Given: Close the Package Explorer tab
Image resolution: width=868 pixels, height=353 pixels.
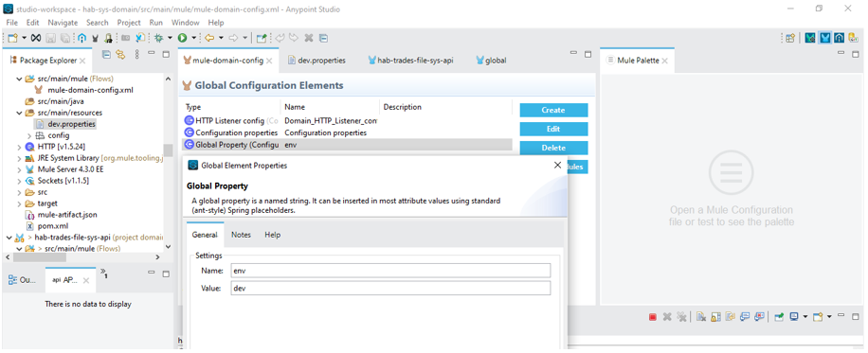Looking at the screenshot, I should coord(82,61).
